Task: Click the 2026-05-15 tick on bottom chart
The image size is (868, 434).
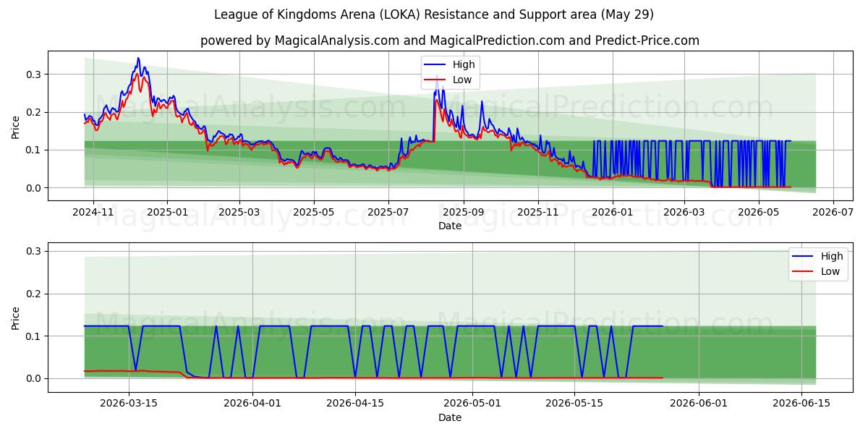Action: [574, 405]
